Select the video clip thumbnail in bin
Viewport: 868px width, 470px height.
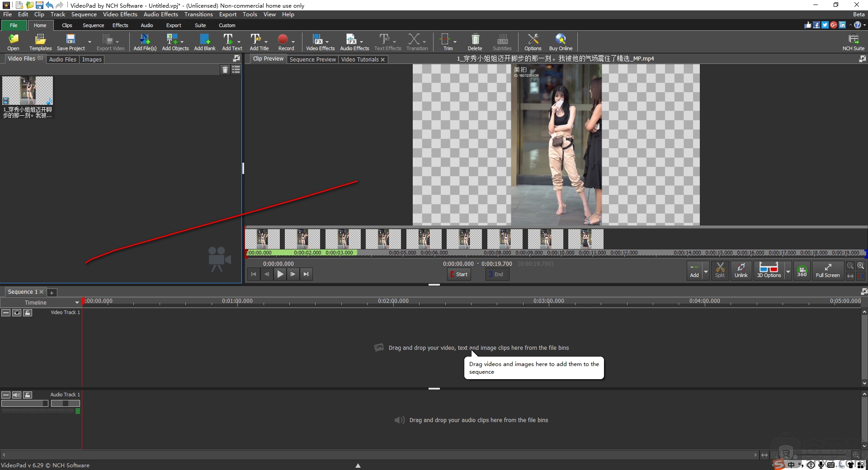coord(28,90)
